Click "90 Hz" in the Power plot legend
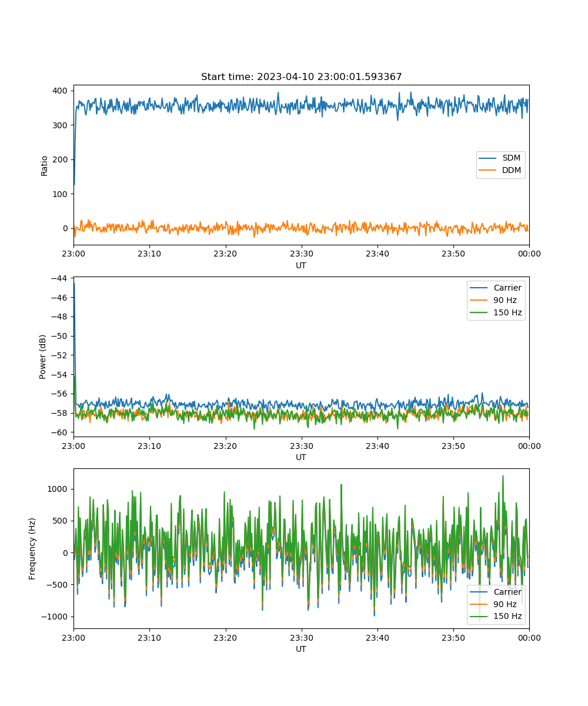 (x=505, y=301)
